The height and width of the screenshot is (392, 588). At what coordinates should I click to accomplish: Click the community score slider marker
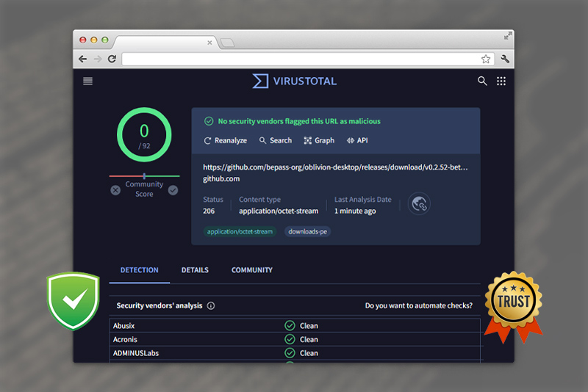(144, 175)
